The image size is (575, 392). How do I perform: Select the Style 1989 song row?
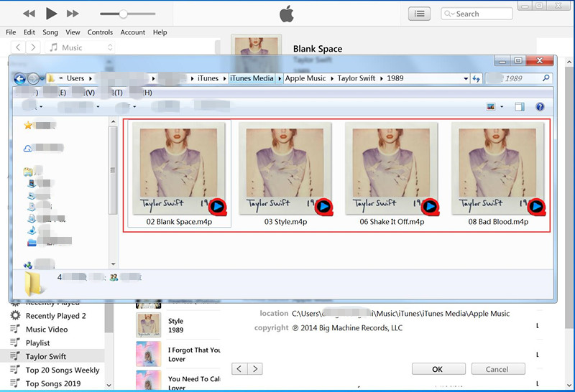click(178, 325)
